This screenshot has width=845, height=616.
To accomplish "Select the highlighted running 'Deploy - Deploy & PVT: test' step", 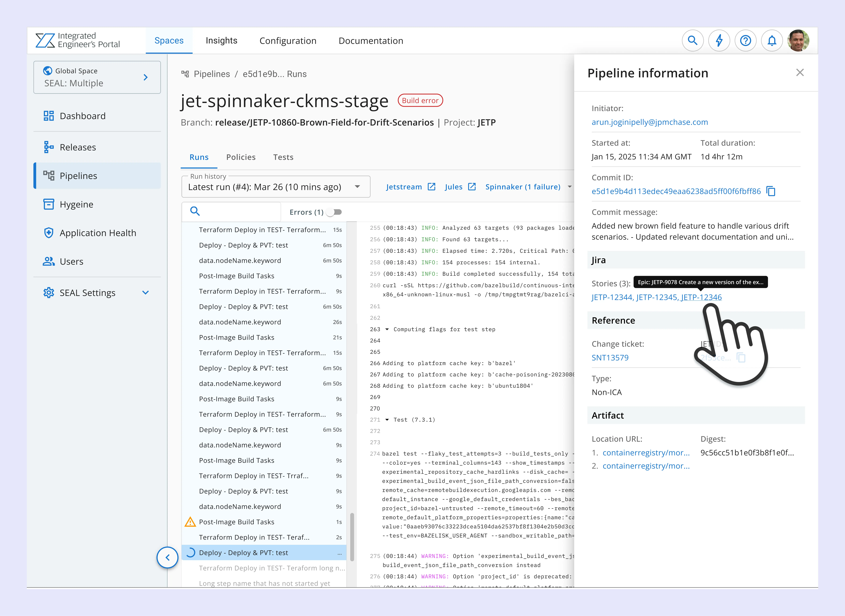I will click(x=264, y=553).
